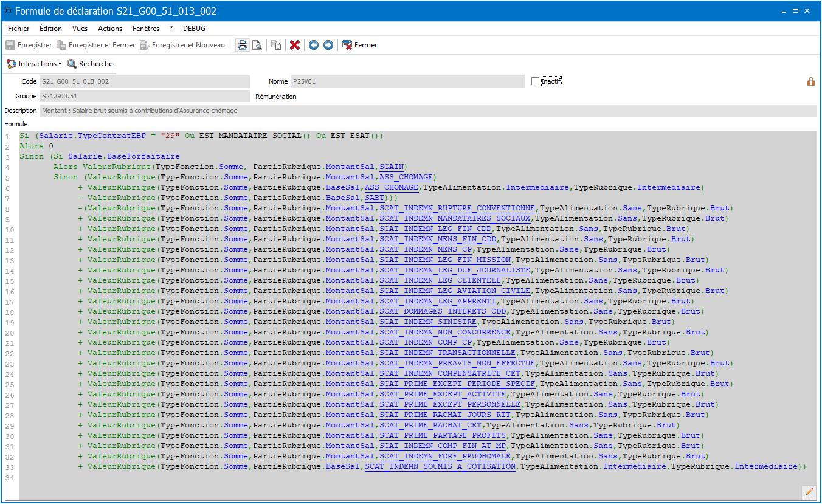Image resolution: width=822 pixels, height=504 pixels.
Task: Click the printer icon
Action: 243,45
